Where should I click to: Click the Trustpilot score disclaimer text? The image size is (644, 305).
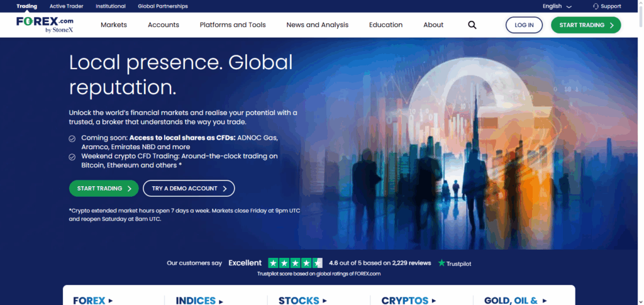tap(319, 274)
